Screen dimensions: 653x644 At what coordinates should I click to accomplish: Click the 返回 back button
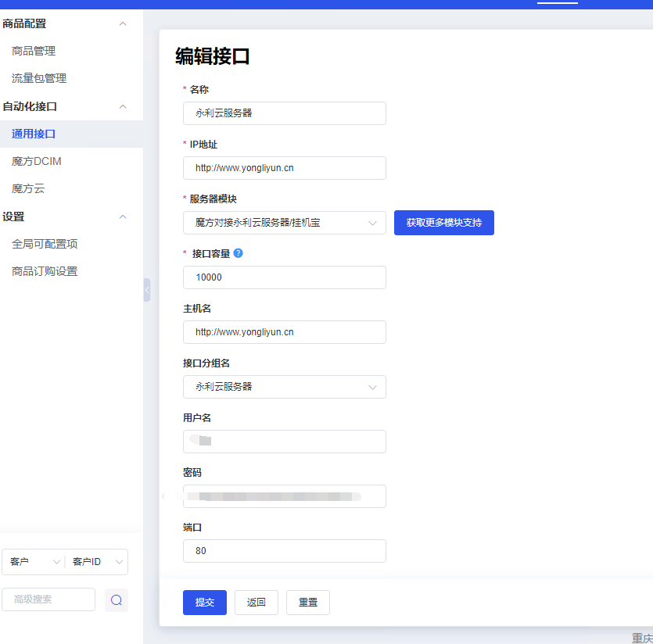(x=257, y=603)
